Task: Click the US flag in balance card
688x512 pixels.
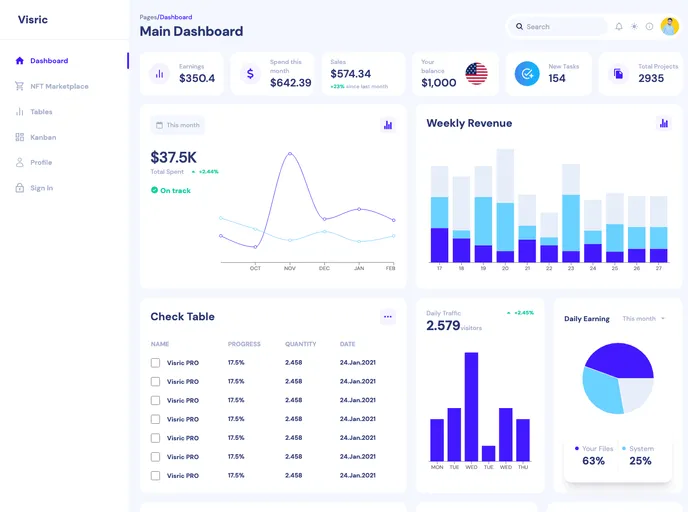Action: (x=476, y=74)
